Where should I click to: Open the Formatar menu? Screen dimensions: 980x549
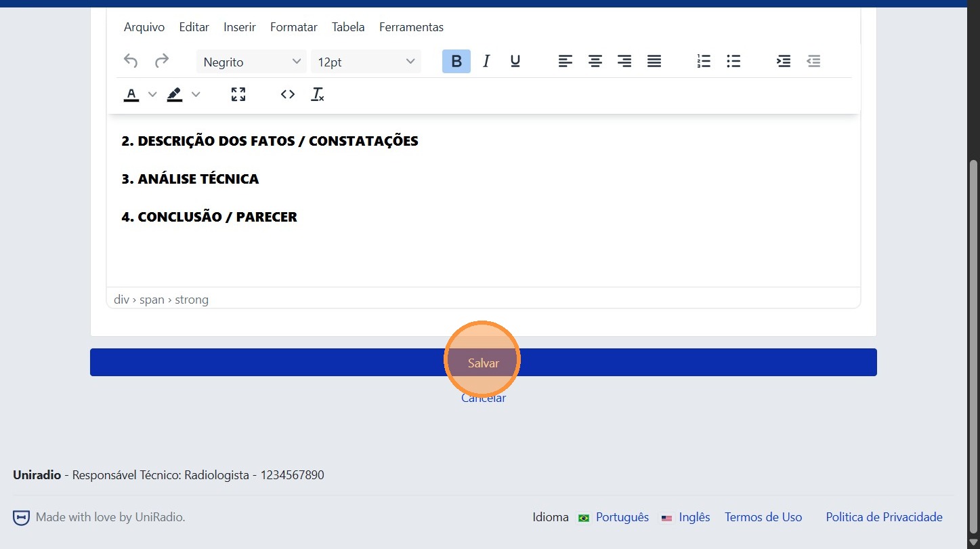(293, 27)
